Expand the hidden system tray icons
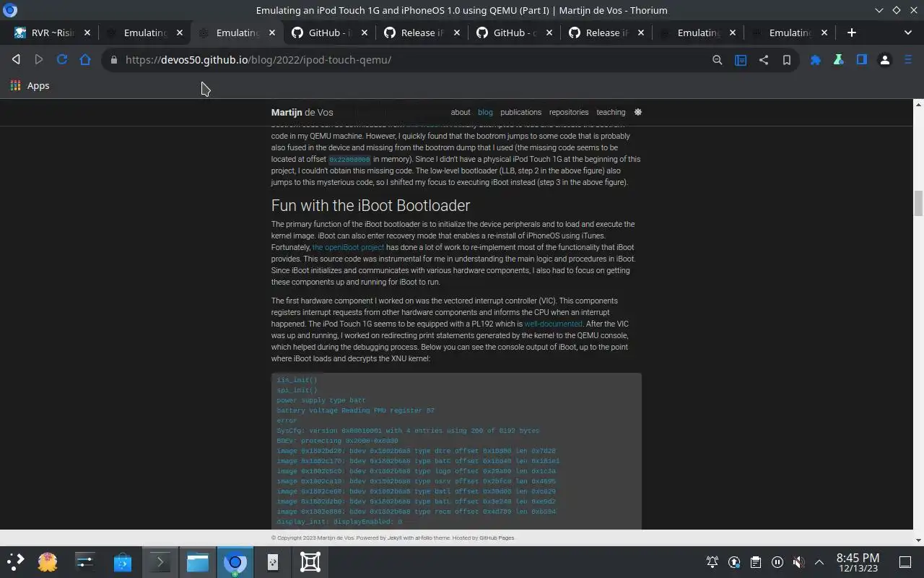924x578 pixels. [819, 562]
